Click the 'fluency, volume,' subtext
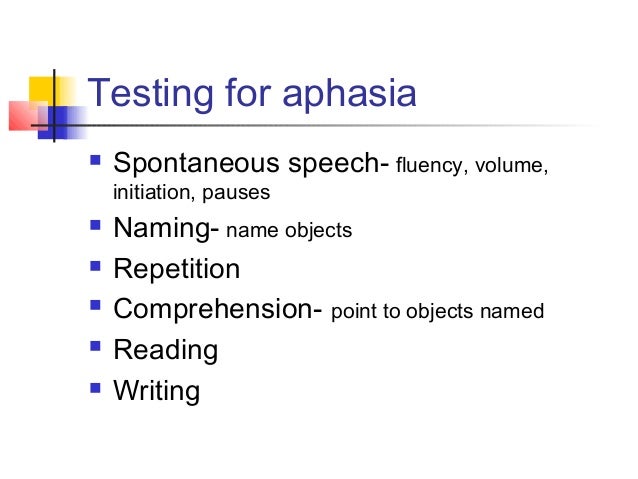638x479 pixels. click(472, 166)
